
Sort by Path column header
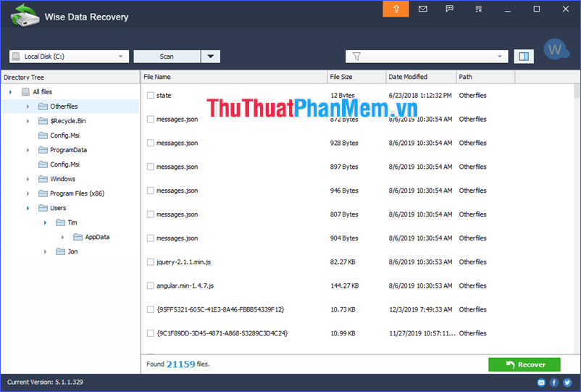(485, 77)
